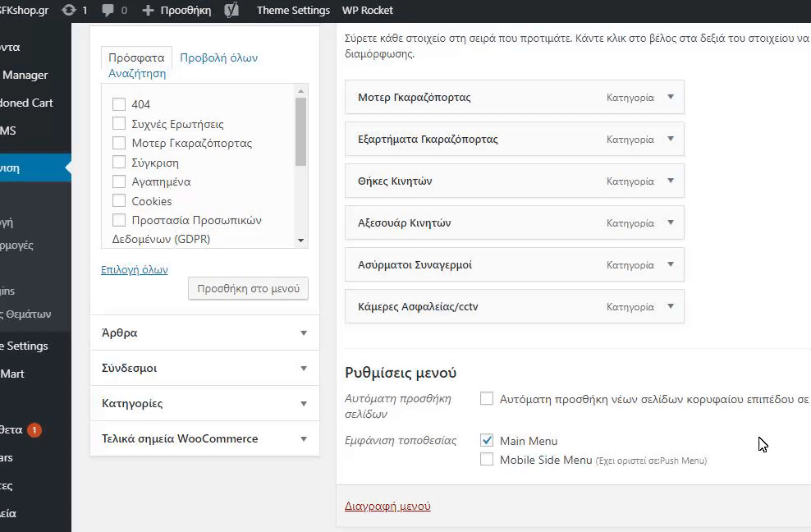Screen dimensions: 811x532
Task: Uncheck the Main Menu location
Action: 487,441
